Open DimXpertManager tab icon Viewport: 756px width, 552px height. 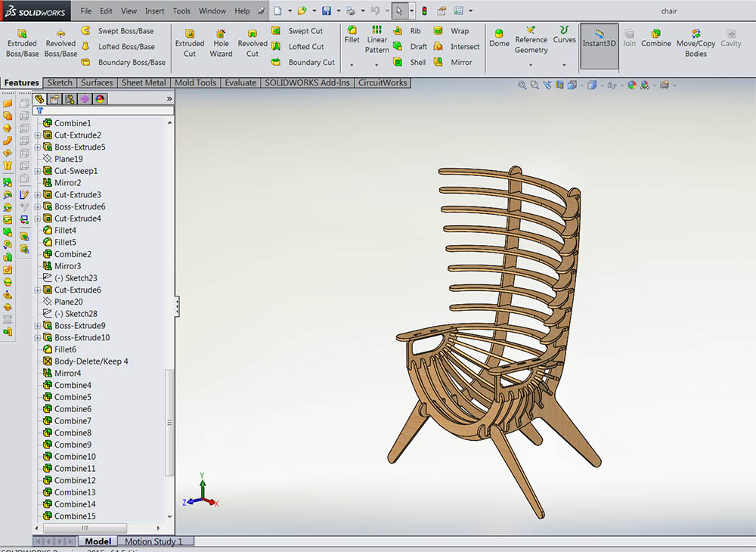[x=85, y=99]
